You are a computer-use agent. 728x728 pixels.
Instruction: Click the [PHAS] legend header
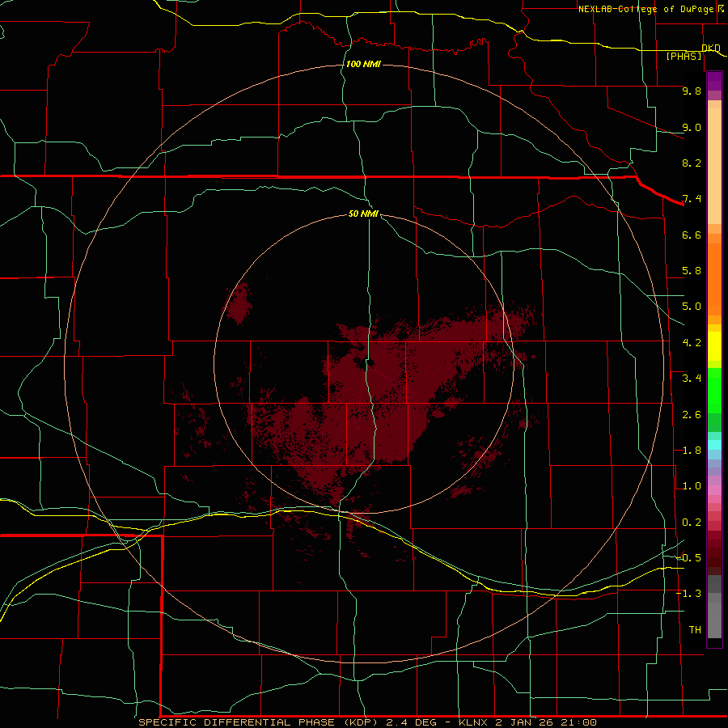pyautogui.click(x=684, y=56)
